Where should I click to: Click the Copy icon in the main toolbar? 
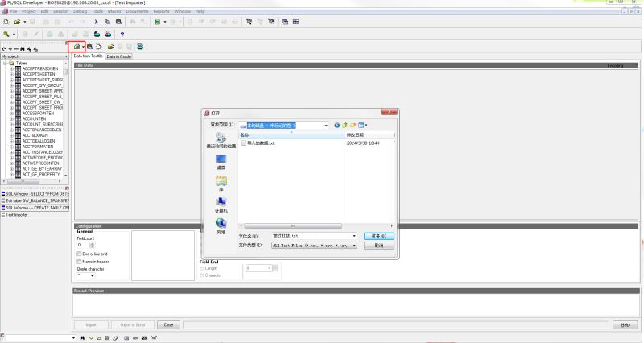[x=107, y=22]
